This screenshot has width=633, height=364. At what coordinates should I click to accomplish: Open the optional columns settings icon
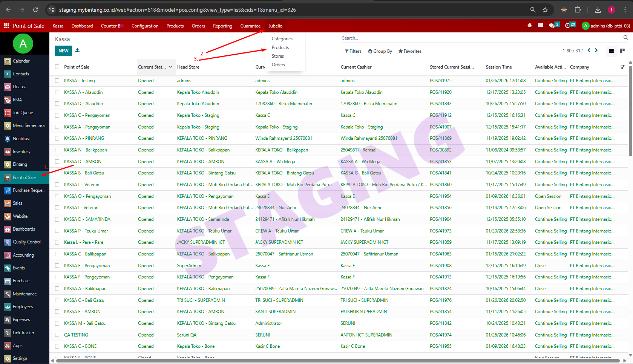623,67
